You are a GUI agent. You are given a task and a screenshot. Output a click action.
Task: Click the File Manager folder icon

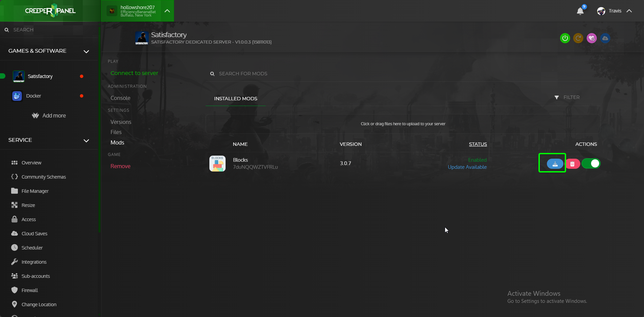pos(14,191)
